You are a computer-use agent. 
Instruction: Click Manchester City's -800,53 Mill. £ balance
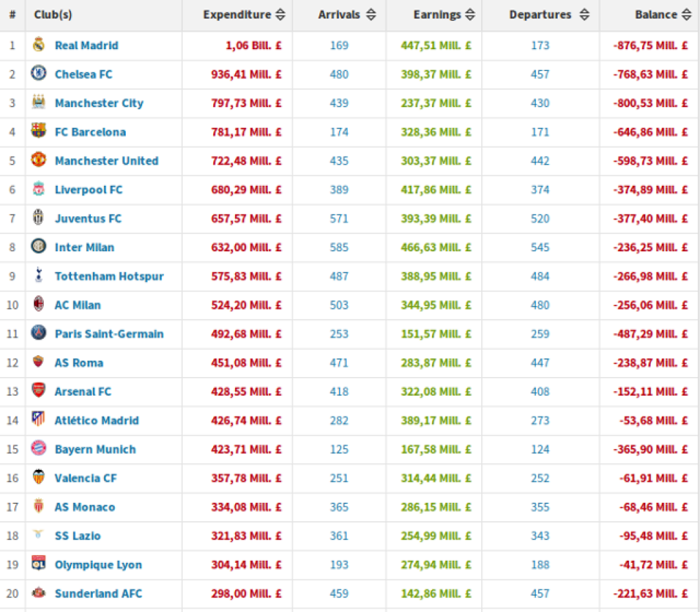(651, 103)
